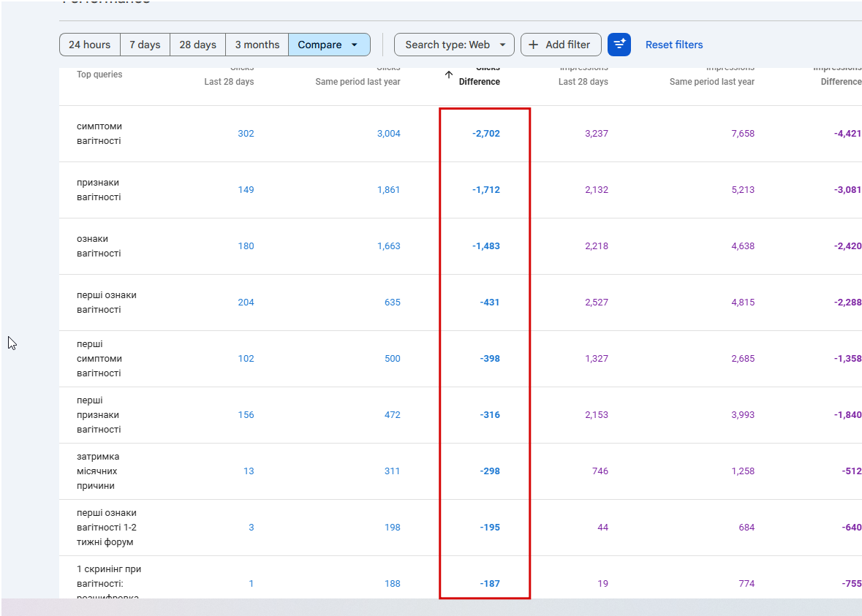The height and width of the screenshot is (616, 862).
Task: Sort by Clicks Same period last year header
Action: [x=358, y=76]
